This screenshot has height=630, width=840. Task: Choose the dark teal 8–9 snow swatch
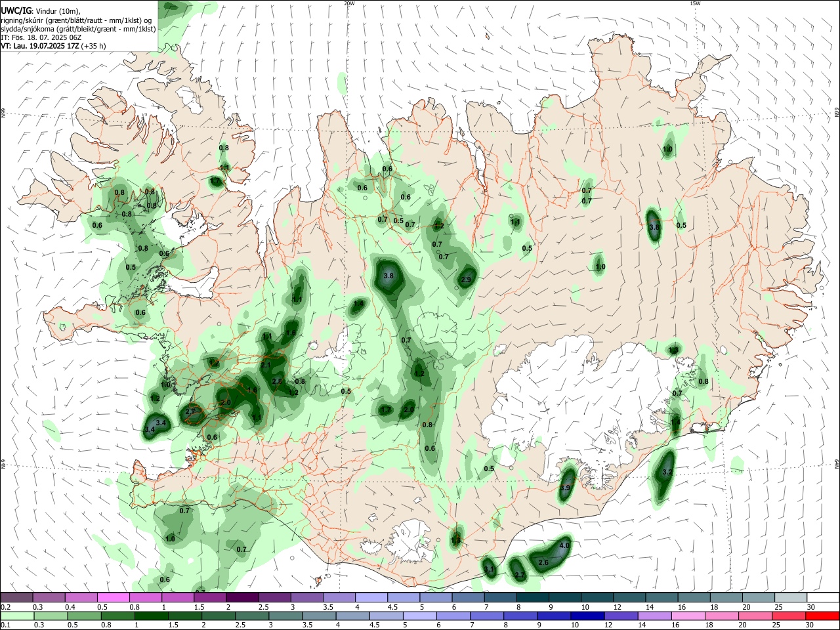(532, 598)
